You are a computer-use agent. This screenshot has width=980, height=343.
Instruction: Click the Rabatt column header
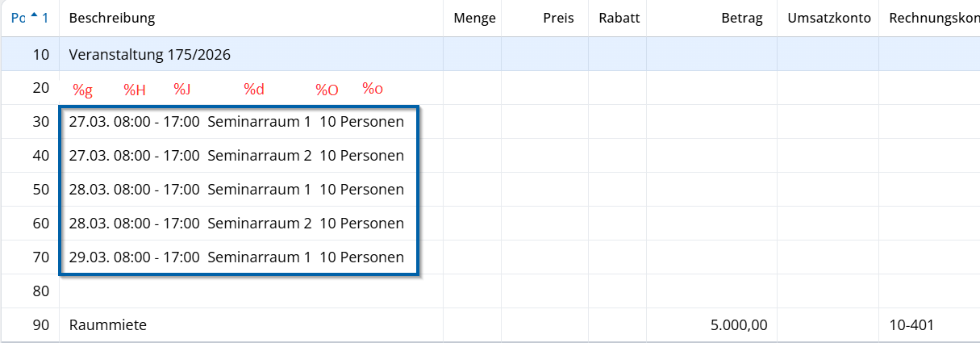619,18
